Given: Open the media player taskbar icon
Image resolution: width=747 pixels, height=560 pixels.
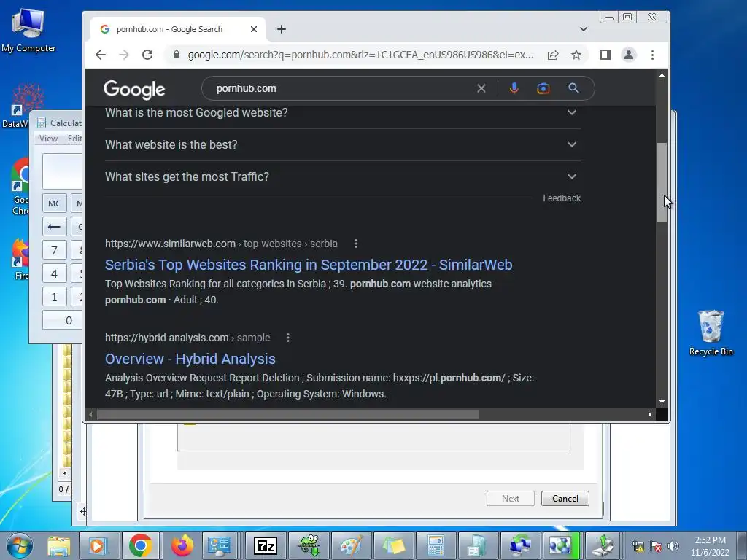Looking at the screenshot, I should 98,545.
